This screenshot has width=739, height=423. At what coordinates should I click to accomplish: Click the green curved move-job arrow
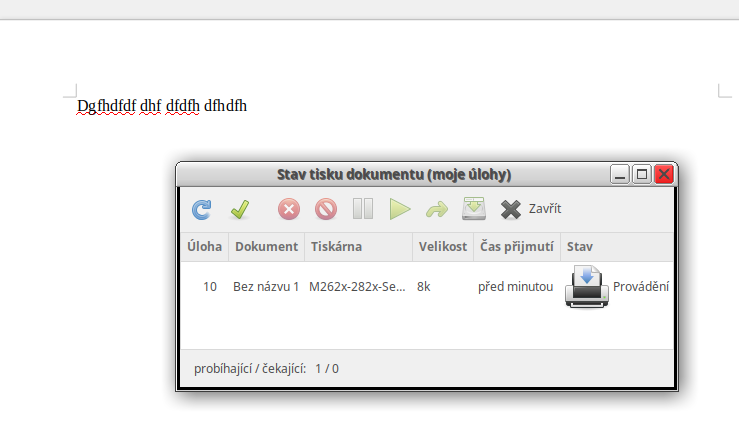click(x=436, y=210)
